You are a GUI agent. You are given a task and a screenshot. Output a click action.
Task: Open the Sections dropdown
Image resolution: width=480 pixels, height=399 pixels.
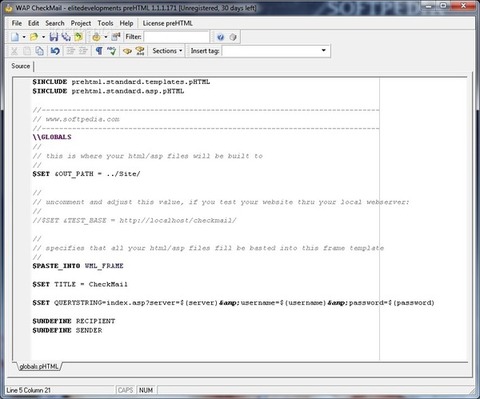click(x=167, y=51)
